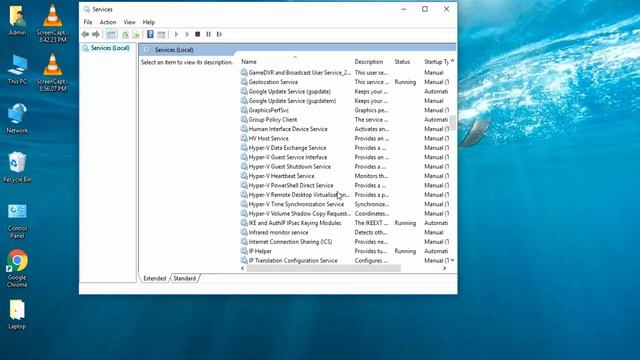640x360 pixels.
Task: Click the scroll right arrow of list
Action: pyautogui.click(x=444, y=268)
